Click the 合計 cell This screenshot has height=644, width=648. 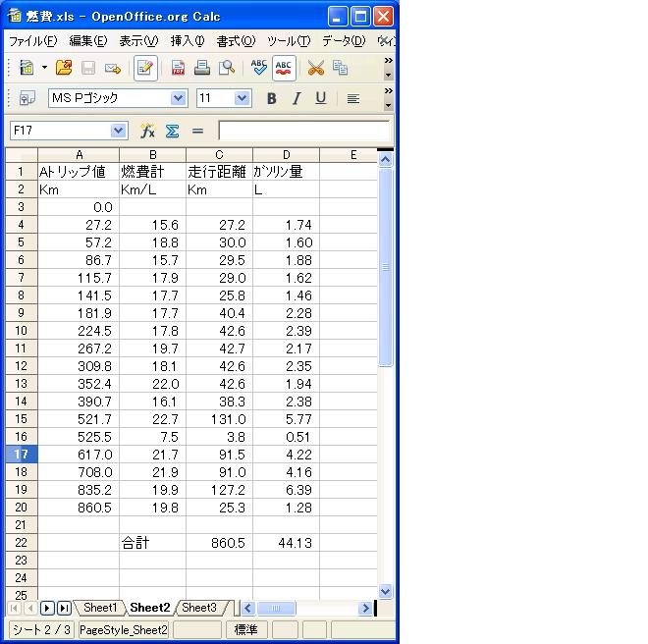[x=152, y=542]
